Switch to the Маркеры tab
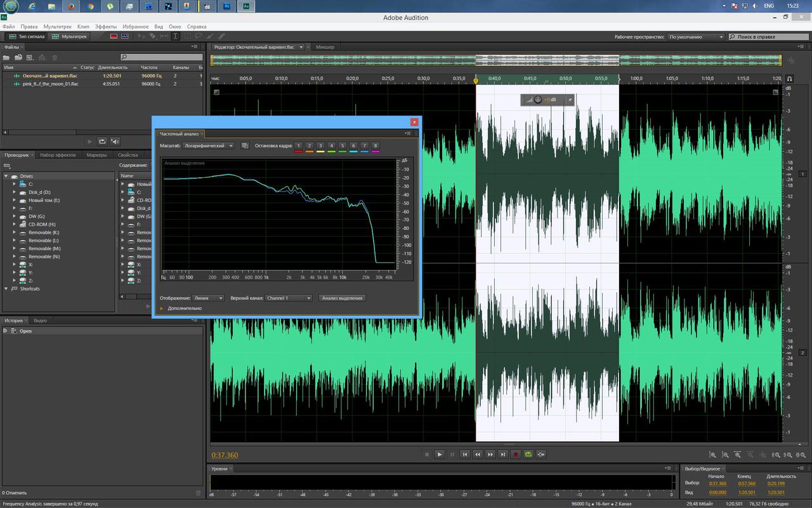The image size is (812, 508). point(96,155)
